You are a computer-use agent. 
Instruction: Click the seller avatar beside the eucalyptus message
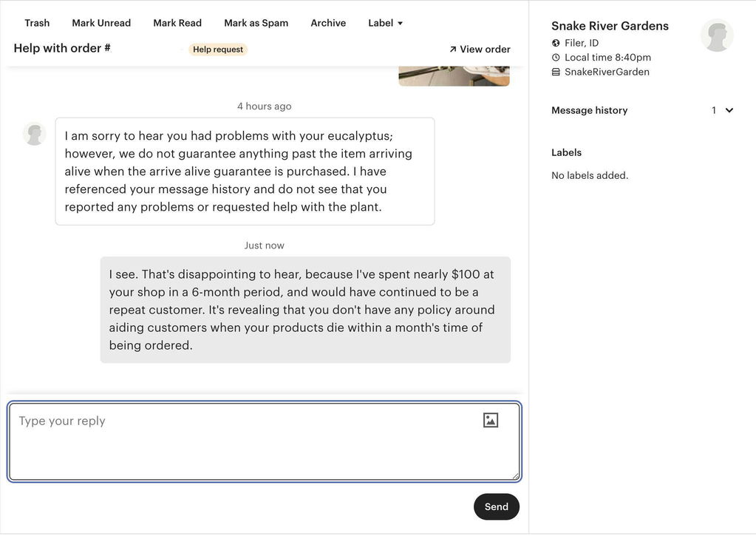[34, 134]
